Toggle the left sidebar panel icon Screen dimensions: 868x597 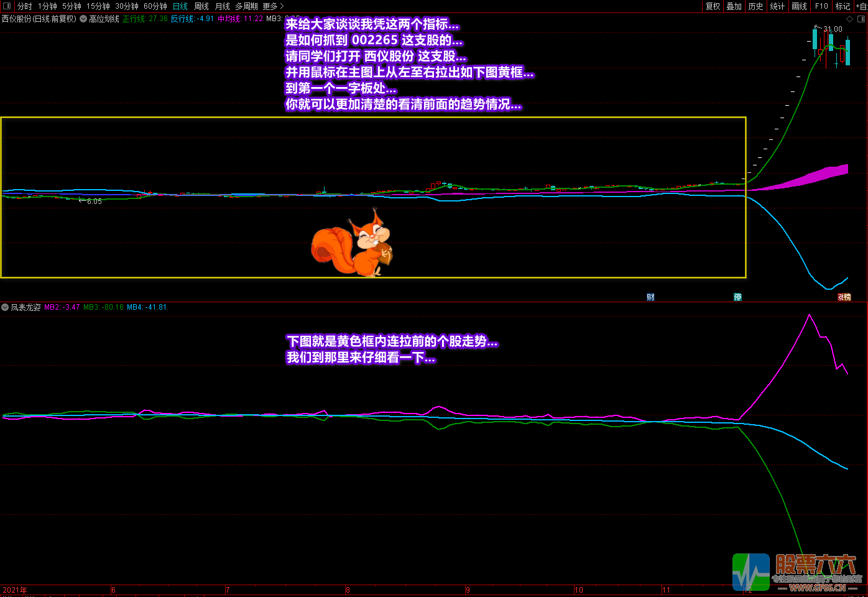(x=7, y=6)
